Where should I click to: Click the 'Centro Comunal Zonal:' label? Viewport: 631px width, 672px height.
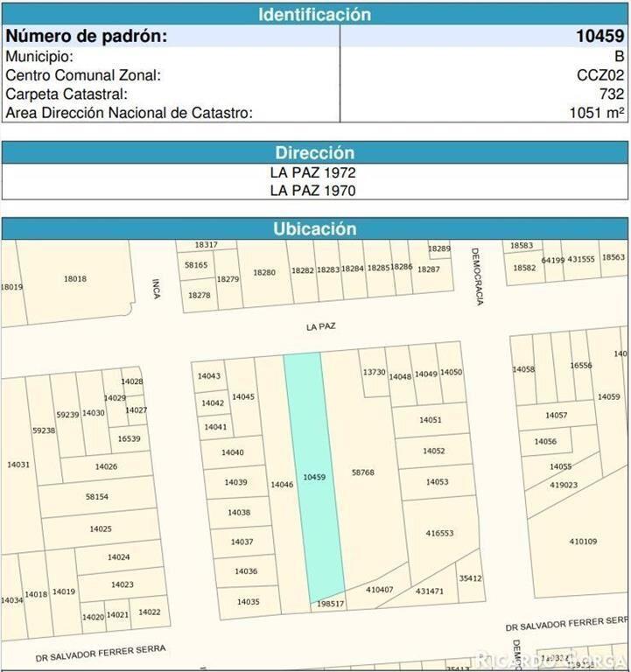[x=83, y=75]
